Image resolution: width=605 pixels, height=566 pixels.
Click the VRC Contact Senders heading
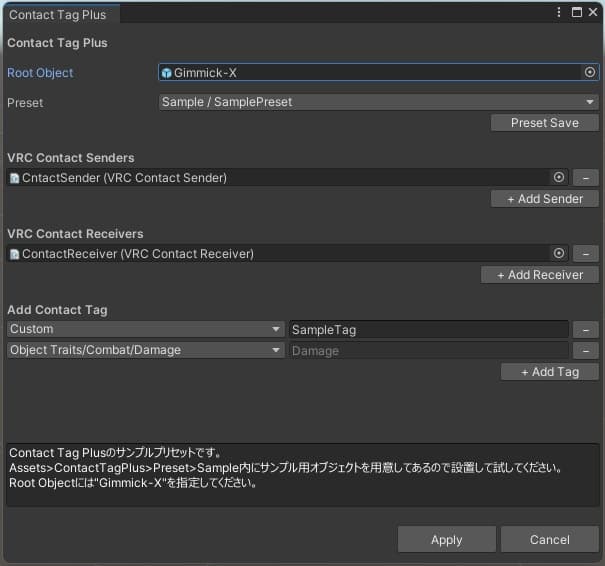[71, 158]
